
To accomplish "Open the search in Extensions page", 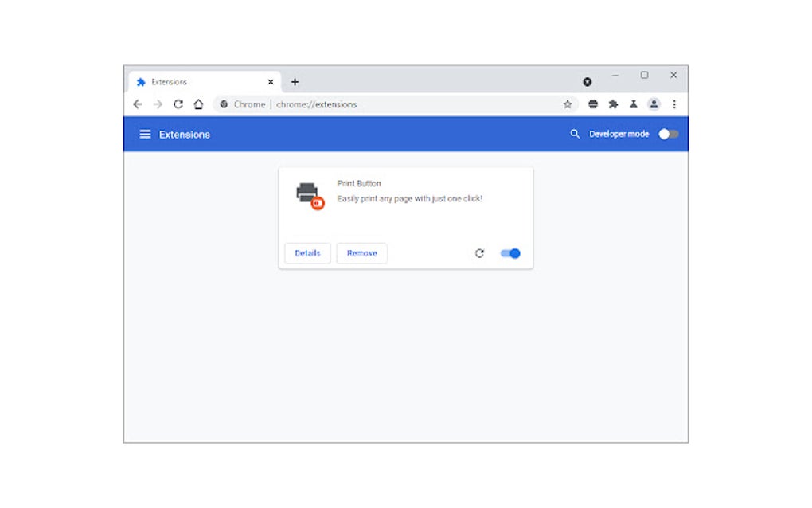I will (575, 134).
